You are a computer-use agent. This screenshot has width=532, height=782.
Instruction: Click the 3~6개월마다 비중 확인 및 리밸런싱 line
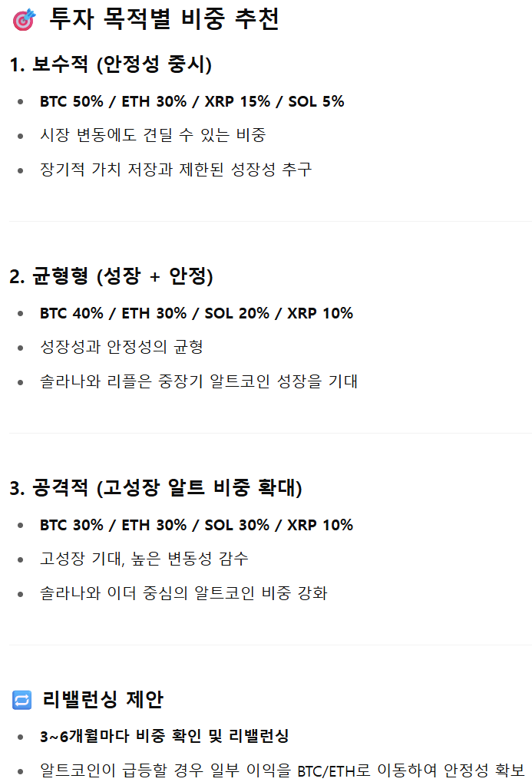pos(164,736)
